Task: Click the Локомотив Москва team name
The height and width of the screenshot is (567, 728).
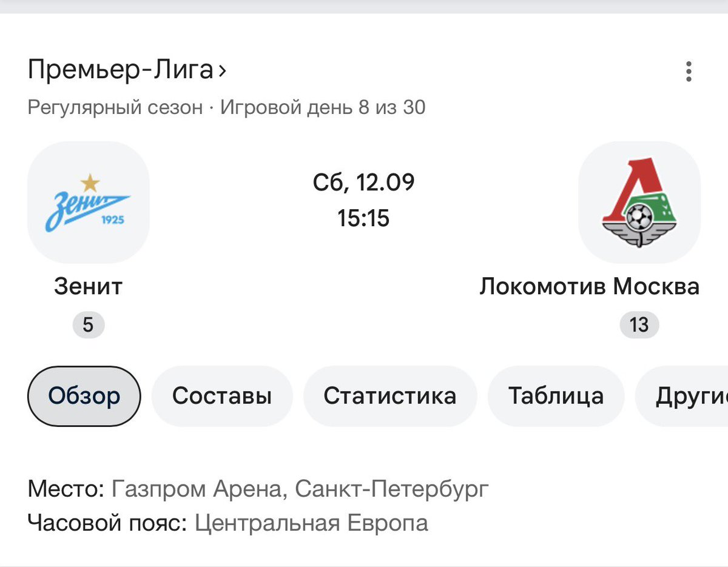Action: 590,286
